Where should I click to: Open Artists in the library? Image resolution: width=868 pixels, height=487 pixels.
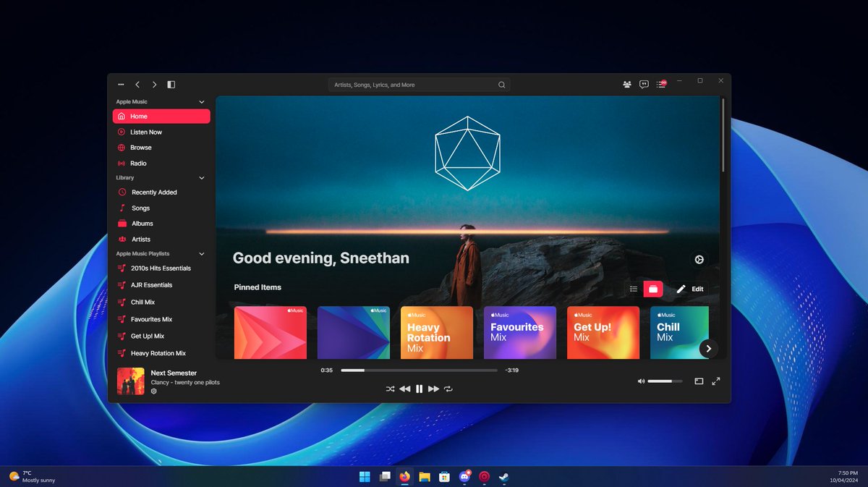pyautogui.click(x=161, y=240)
